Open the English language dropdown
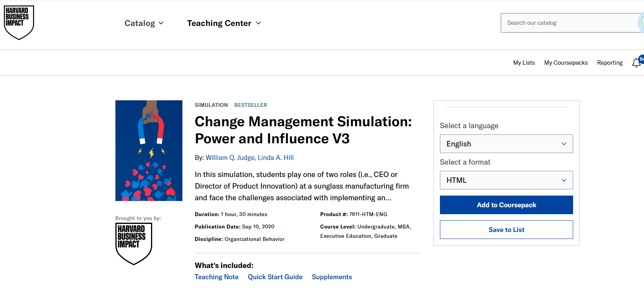 pos(506,144)
